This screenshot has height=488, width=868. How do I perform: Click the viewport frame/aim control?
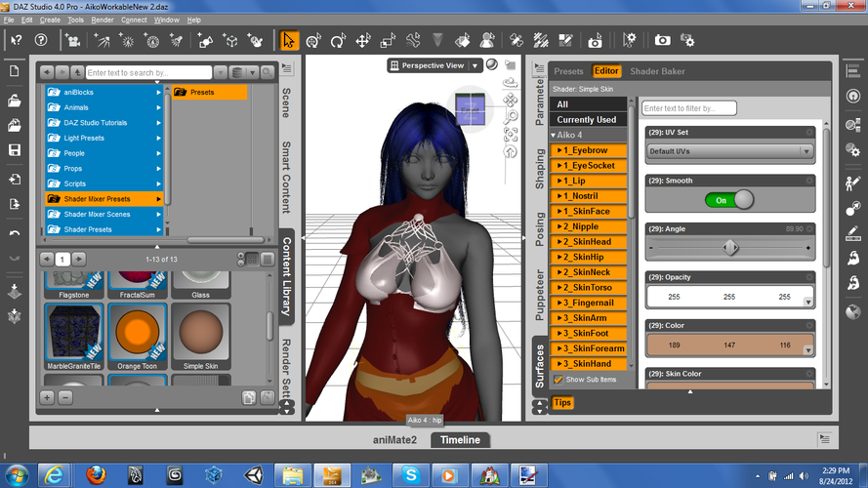[511, 135]
